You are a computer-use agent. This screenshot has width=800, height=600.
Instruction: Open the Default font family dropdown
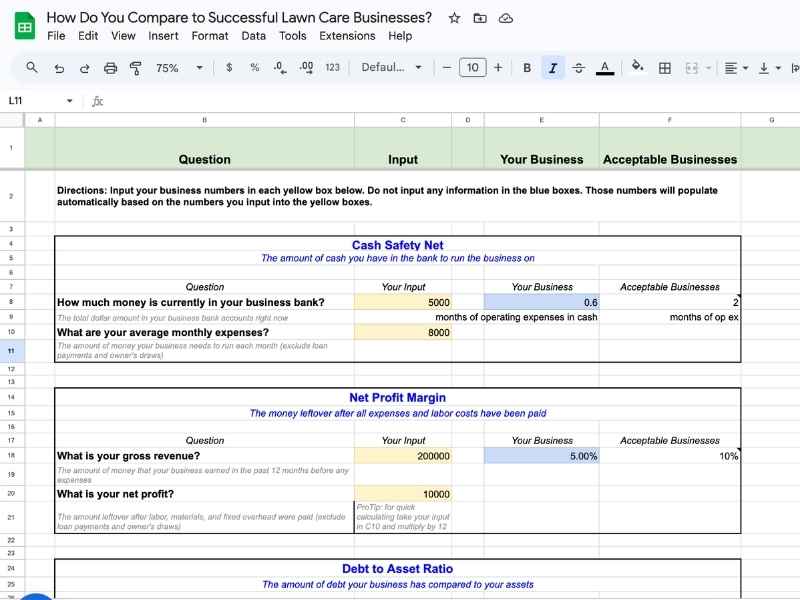(391, 67)
